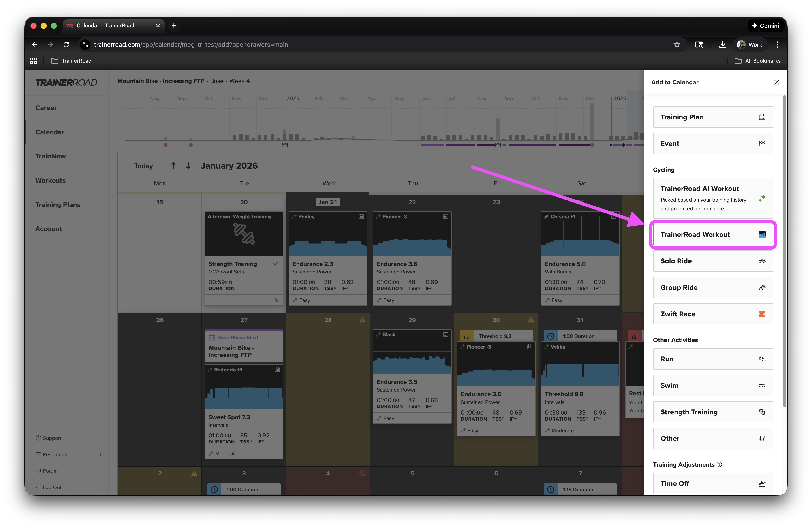This screenshot has height=528, width=812.
Task: Click the calendar icon on Redondo +1 card
Action: click(277, 370)
